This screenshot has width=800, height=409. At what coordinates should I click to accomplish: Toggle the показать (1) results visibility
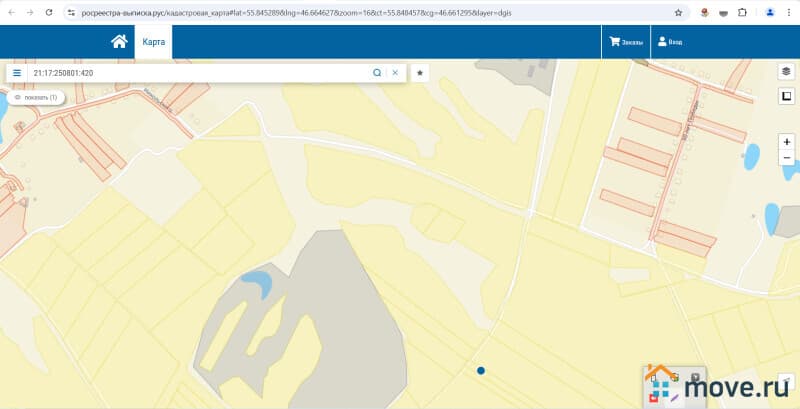pyautogui.click(x=36, y=97)
